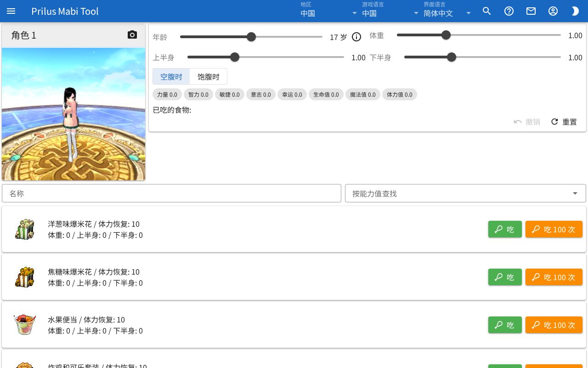
Task: Click 吃 for 水果便当
Action: [505, 325]
